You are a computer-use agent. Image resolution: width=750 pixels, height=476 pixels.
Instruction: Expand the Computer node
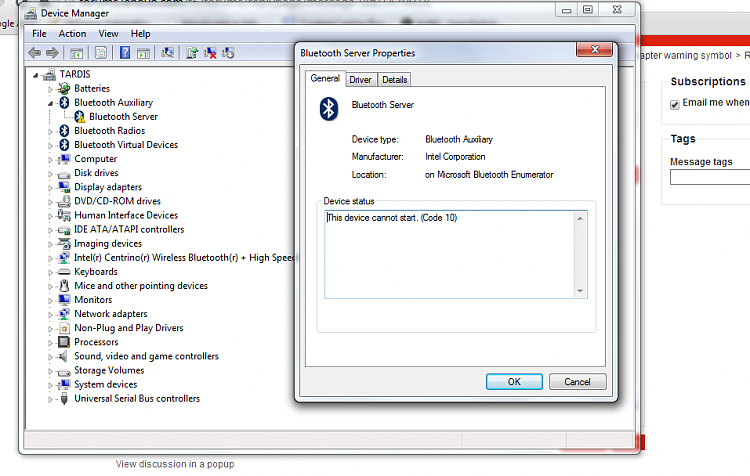click(50, 160)
